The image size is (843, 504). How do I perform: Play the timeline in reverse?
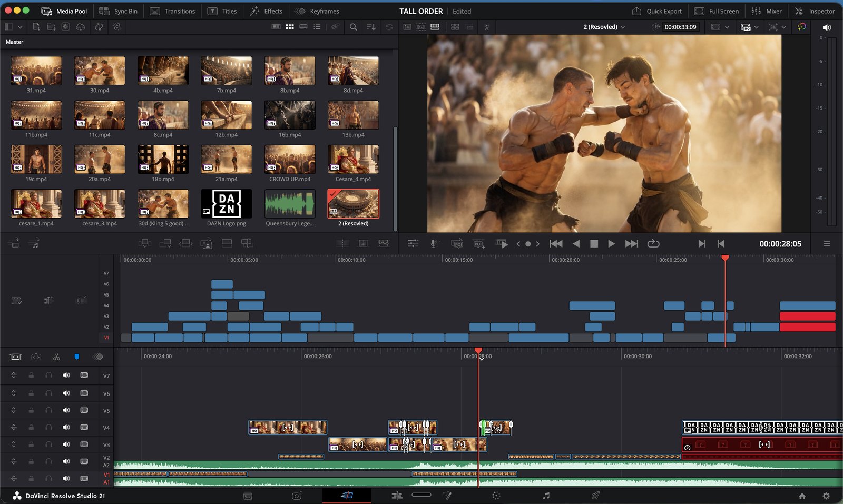tap(576, 244)
